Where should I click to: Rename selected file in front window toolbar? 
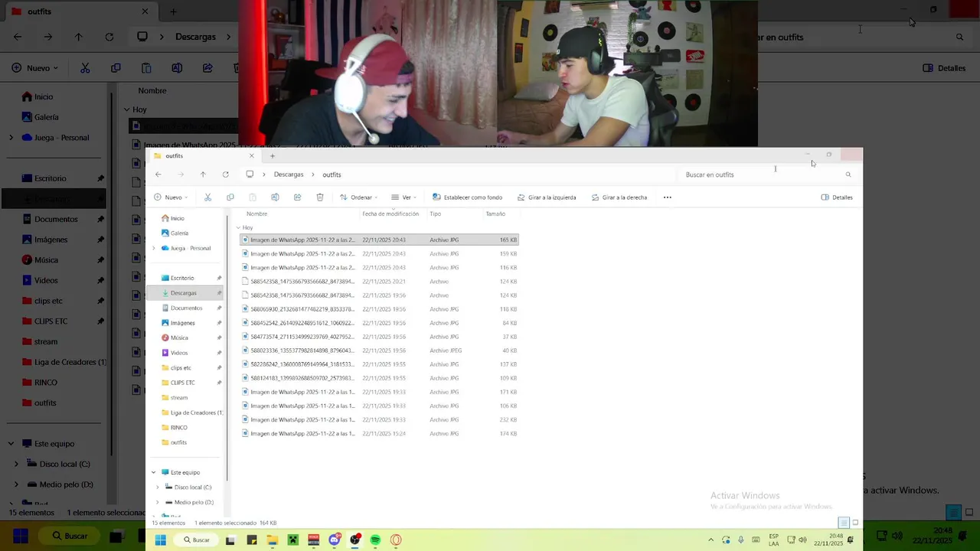275,197
